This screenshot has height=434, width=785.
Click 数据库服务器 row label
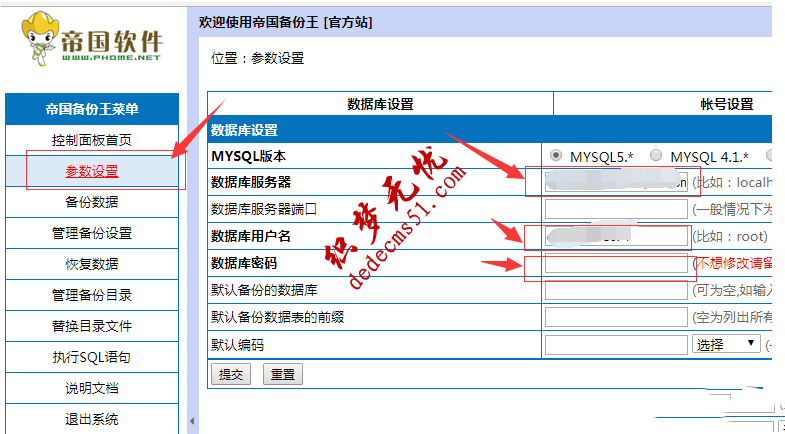251,182
